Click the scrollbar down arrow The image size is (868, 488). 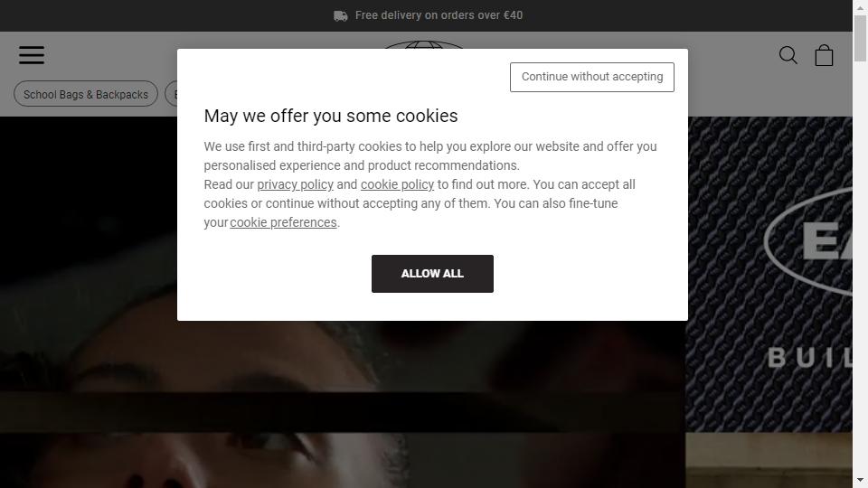860,480
